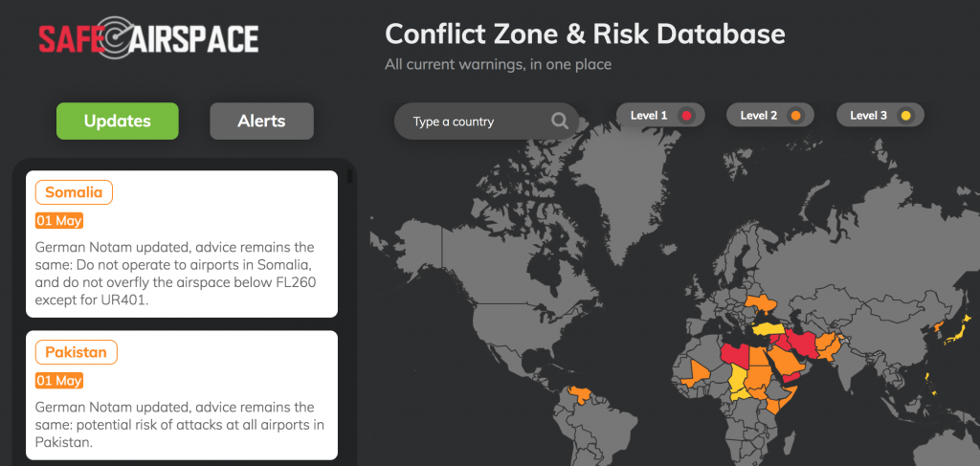Select orange Venezuela on the map
Image resolution: width=980 pixels, height=466 pixels.
579,394
